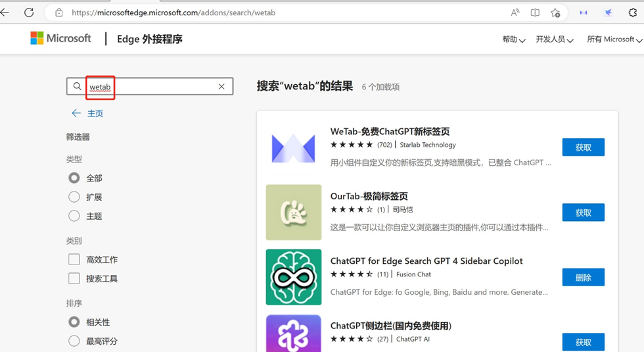This screenshot has height=352, width=644.
Task: View site info via the lock icon
Action: click(59, 13)
